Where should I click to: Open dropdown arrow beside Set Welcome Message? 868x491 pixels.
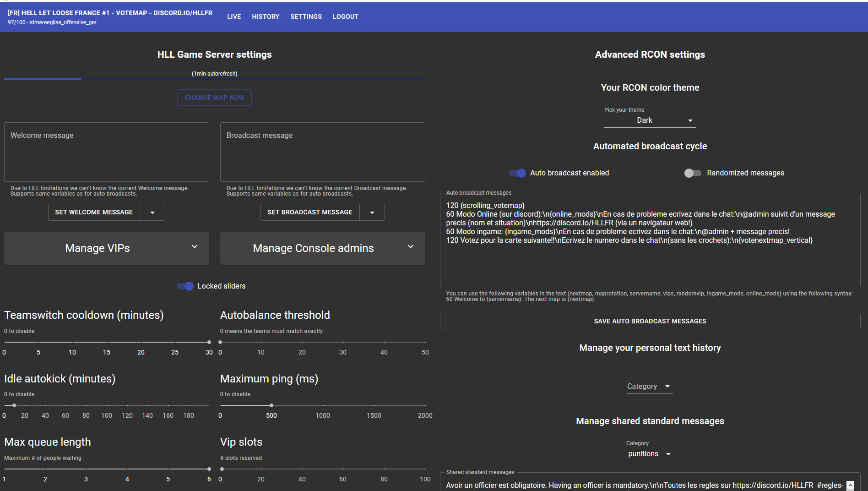[152, 213]
